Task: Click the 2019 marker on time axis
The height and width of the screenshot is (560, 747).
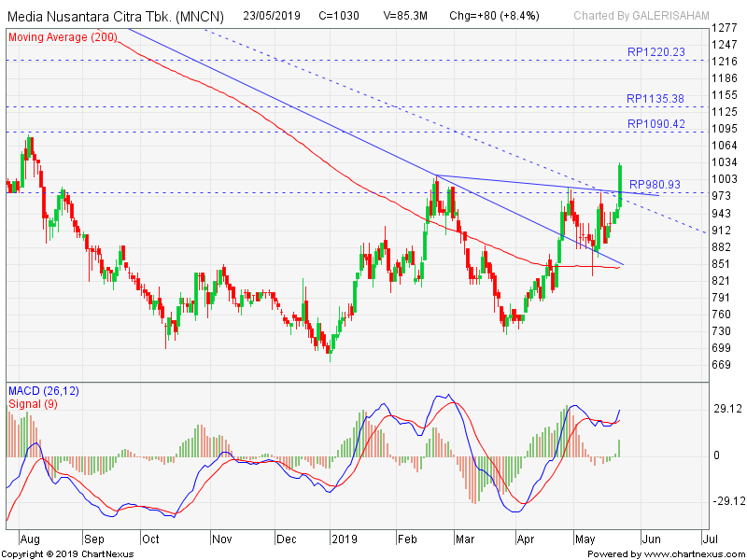Action: pyautogui.click(x=346, y=539)
